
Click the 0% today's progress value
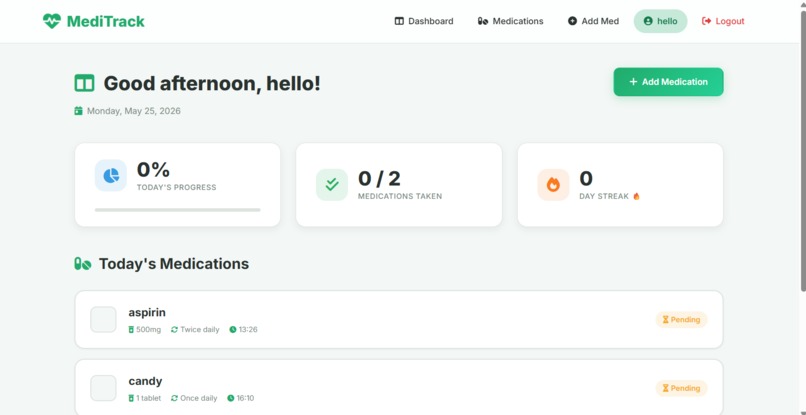tap(153, 170)
